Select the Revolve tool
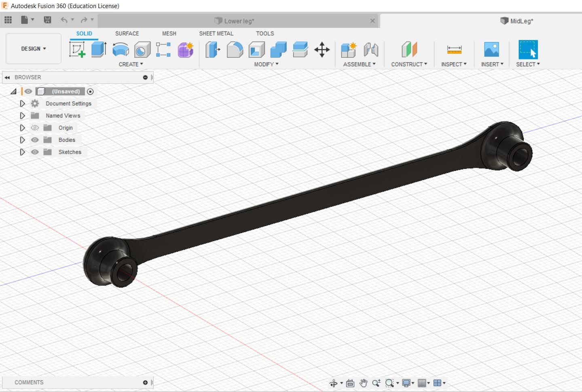Image resolution: width=582 pixels, height=392 pixels. coord(121,50)
